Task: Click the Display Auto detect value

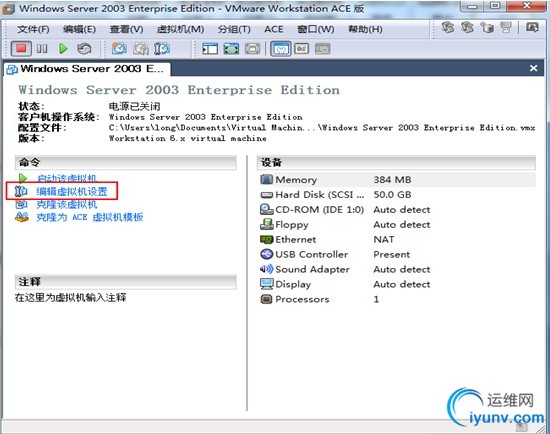Action: 402,284
